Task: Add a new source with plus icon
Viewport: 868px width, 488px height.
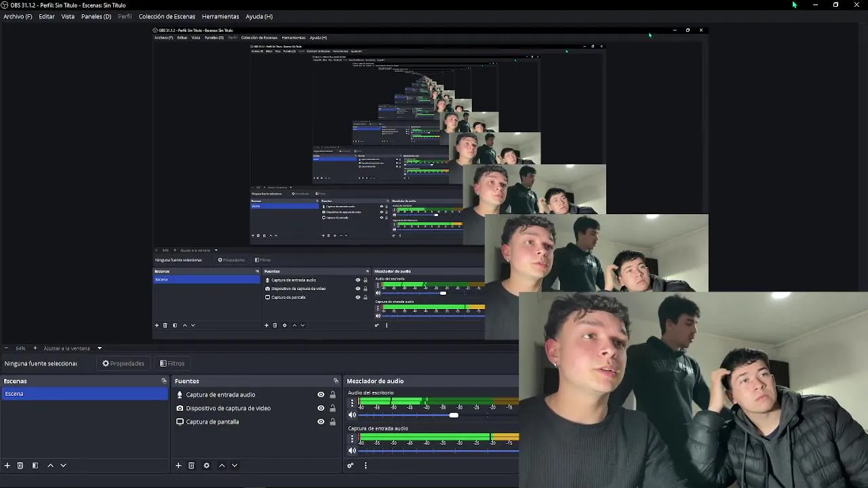Action: point(178,466)
